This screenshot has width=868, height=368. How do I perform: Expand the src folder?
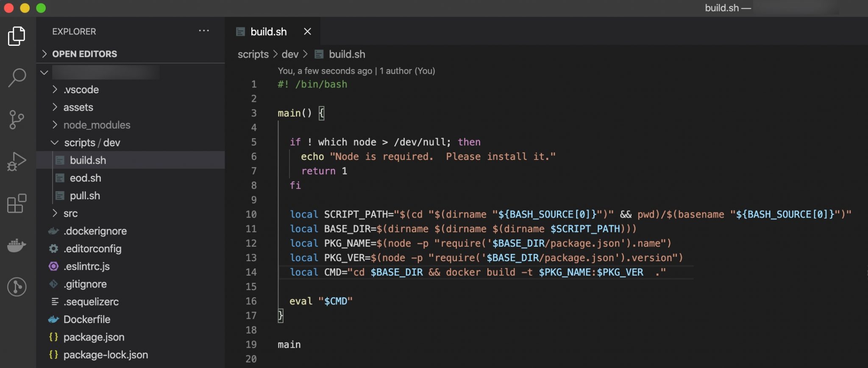coord(131,213)
